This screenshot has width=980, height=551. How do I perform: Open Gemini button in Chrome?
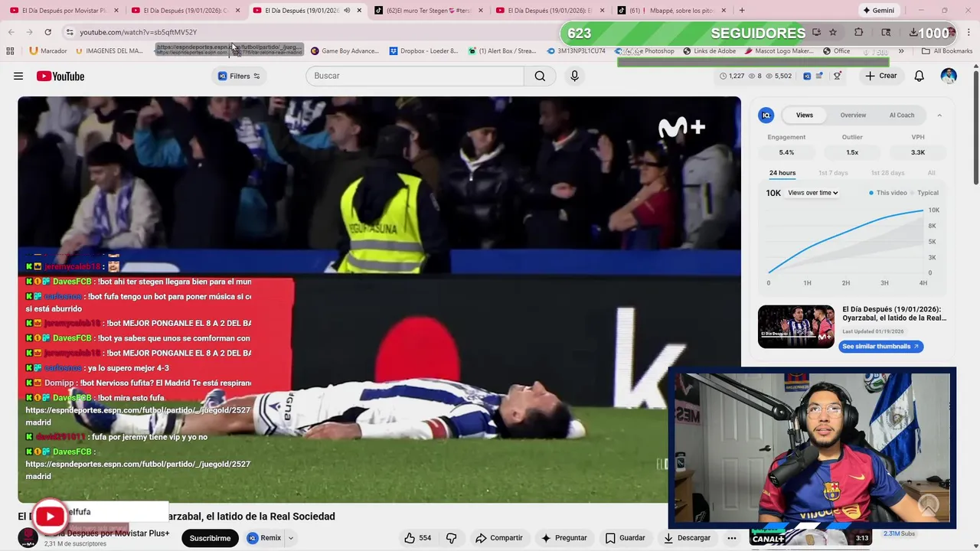tap(878, 11)
